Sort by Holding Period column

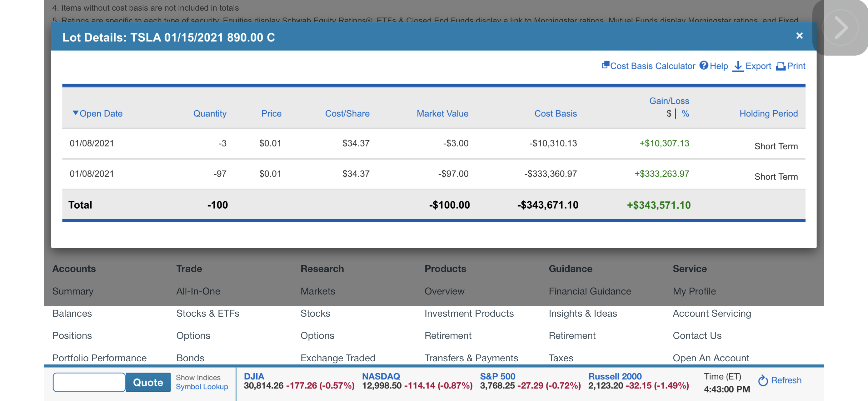click(768, 113)
